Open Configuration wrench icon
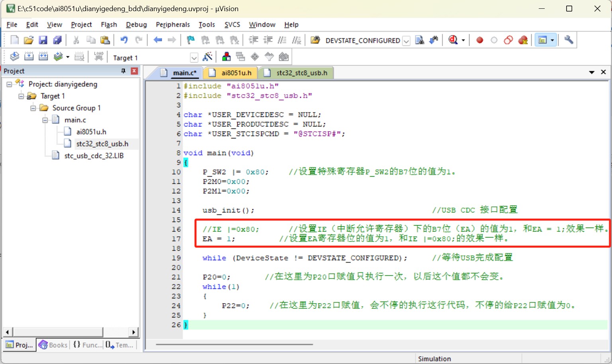Viewport: 612px width, 364px height. pyautogui.click(x=569, y=40)
